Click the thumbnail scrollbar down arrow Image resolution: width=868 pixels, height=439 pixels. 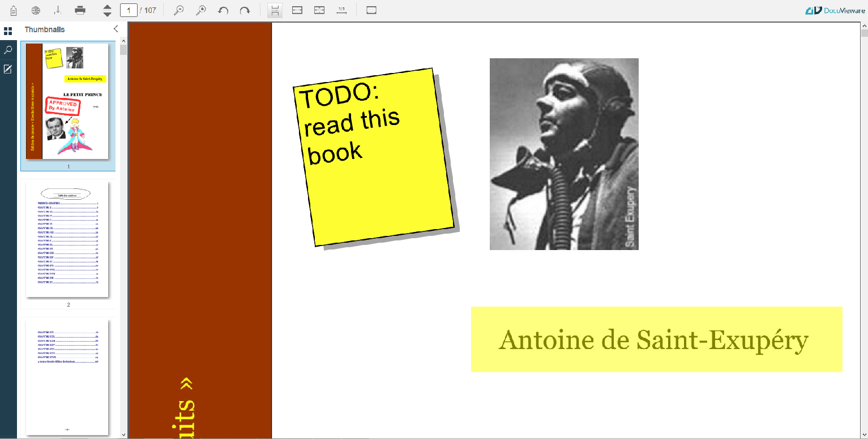[x=123, y=434]
